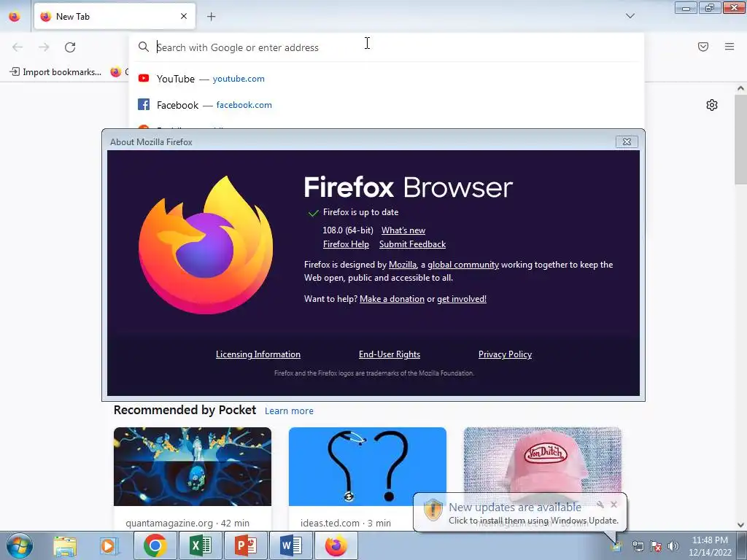Expand the list all tabs chevron
This screenshot has width=747, height=560.
click(630, 16)
